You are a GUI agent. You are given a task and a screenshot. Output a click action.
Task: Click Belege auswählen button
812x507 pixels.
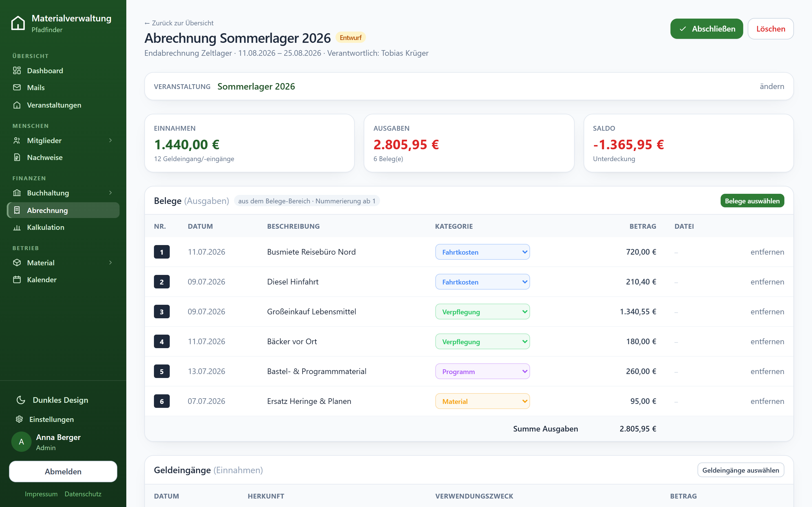(752, 201)
